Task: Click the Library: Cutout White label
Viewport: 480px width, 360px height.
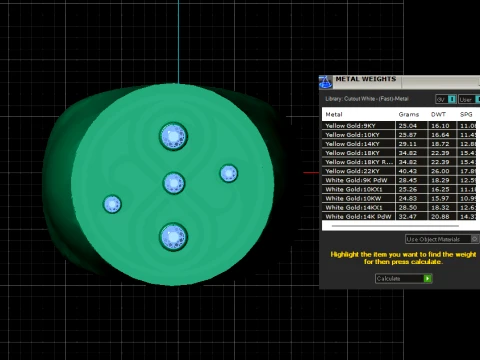Action: (x=367, y=99)
